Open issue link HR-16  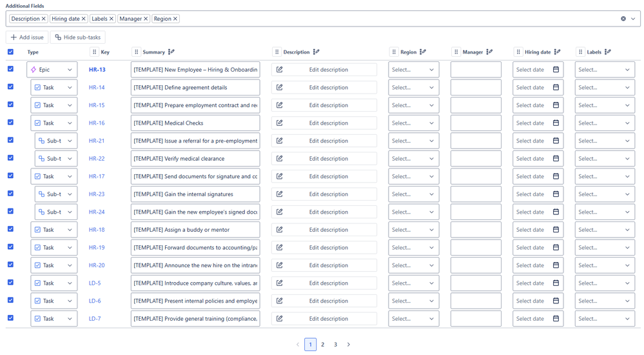point(97,123)
